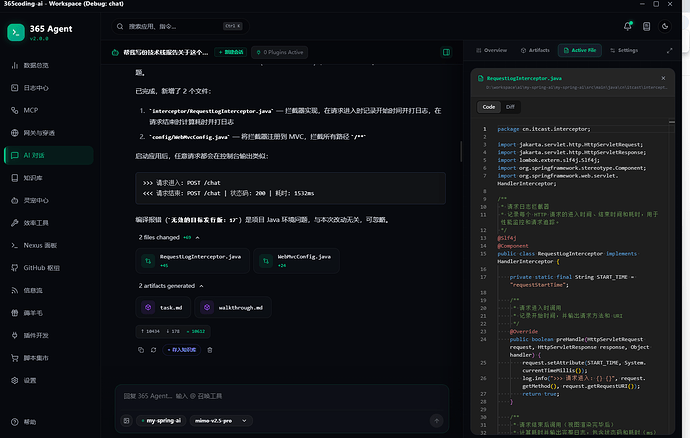Send message with the arrow button
The height and width of the screenshot is (438, 690).
coord(437,421)
